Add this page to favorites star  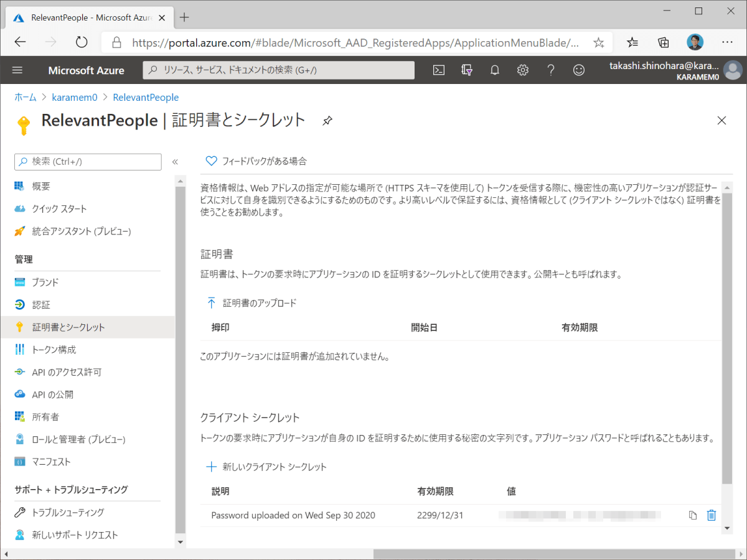(599, 42)
